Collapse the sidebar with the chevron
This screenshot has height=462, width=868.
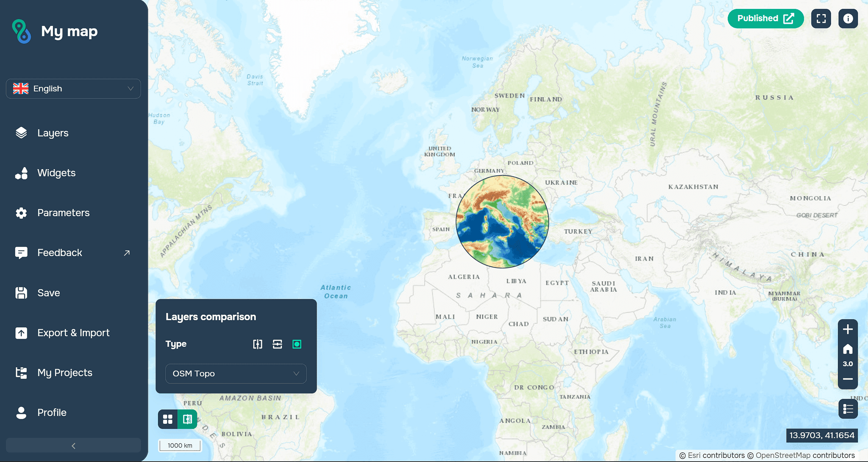[73, 445]
